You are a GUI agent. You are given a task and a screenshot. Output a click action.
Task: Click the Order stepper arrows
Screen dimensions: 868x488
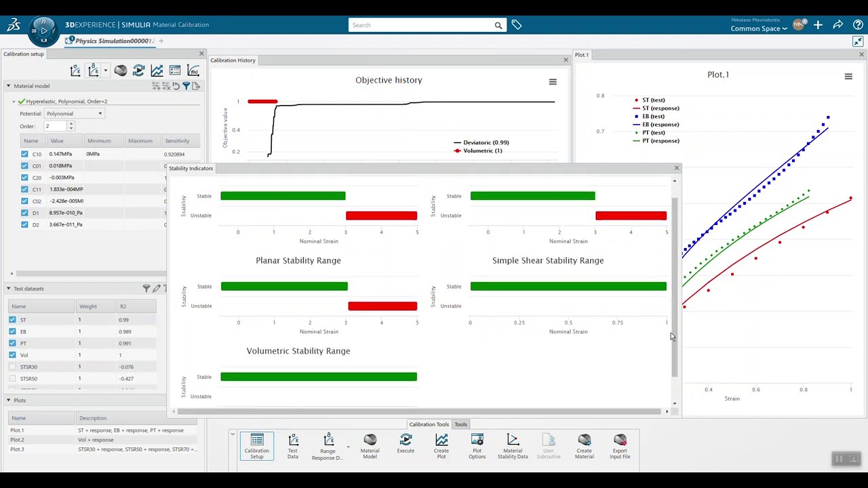[71, 126]
